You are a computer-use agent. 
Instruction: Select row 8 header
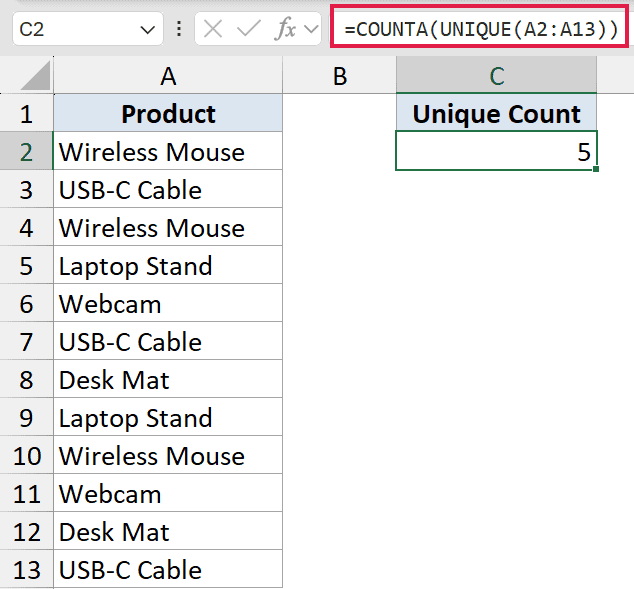(26, 379)
